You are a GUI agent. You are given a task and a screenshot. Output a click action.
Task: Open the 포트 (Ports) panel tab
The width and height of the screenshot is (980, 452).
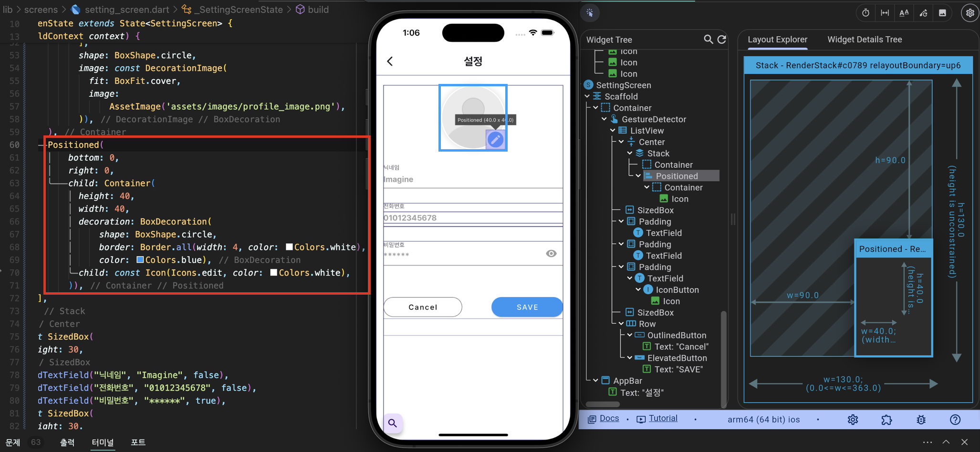138,442
